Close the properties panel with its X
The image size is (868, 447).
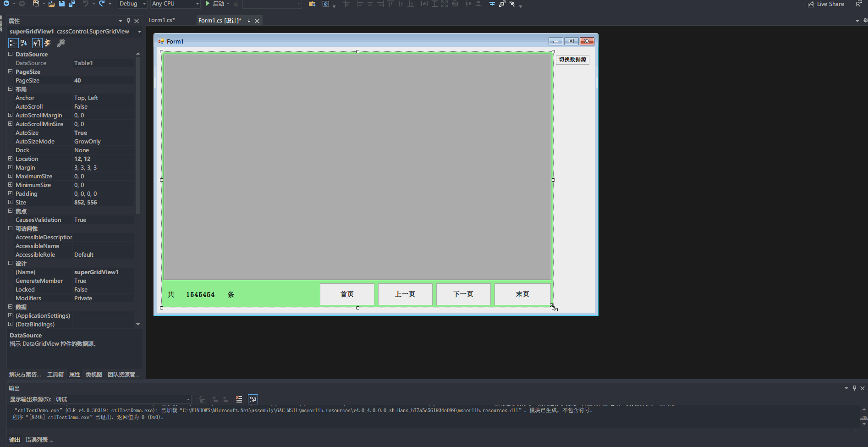(x=137, y=21)
